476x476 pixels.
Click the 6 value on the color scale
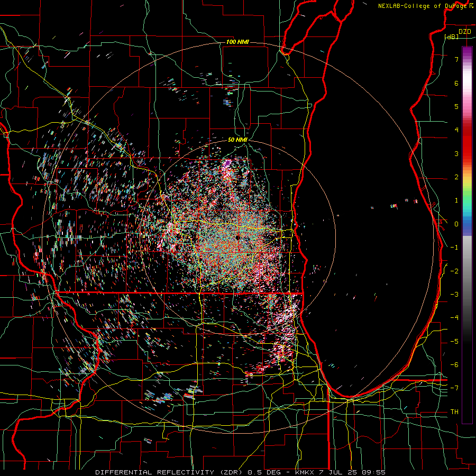tap(456, 83)
